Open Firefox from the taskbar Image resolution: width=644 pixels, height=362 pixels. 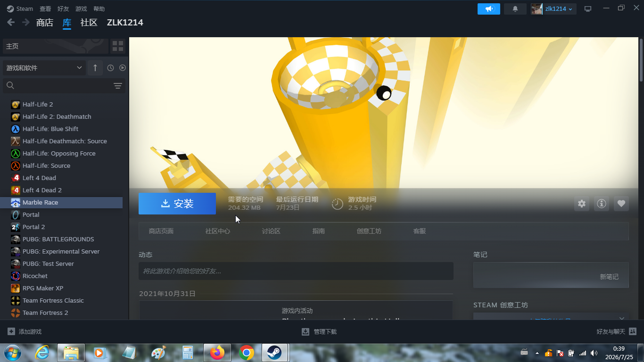(x=217, y=353)
